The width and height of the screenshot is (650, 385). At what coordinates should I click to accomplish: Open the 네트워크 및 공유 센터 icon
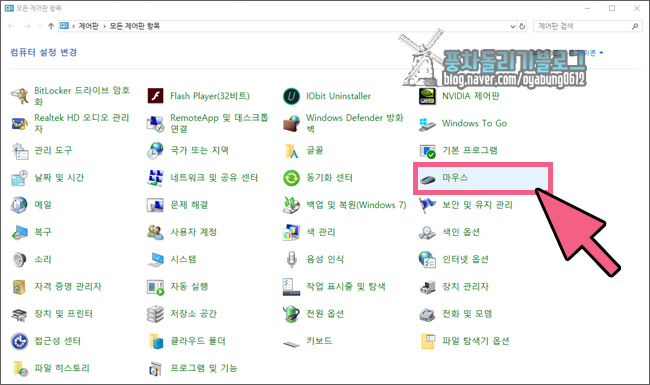pyautogui.click(x=155, y=178)
